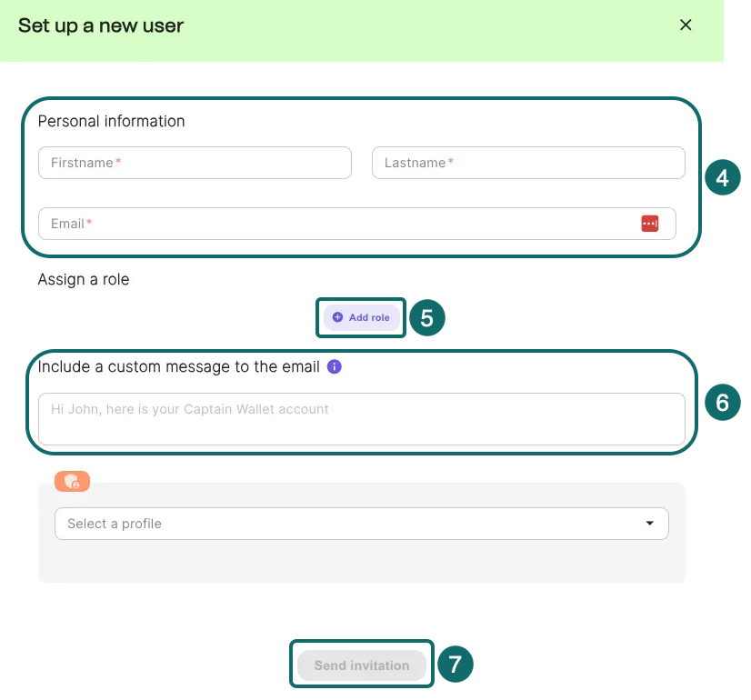Click the orange badge icon above profile selector
This screenshot has width=751, height=700.
click(72, 482)
